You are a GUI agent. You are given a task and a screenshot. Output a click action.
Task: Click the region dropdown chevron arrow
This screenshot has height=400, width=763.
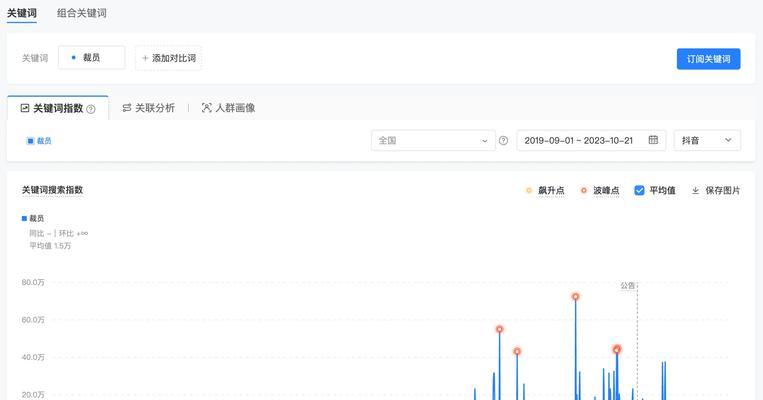[485, 141]
